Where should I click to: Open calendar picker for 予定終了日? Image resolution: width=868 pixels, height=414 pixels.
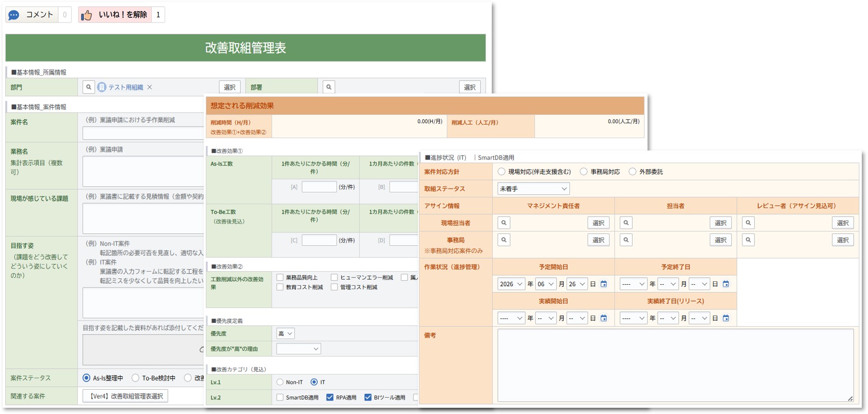click(x=726, y=284)
